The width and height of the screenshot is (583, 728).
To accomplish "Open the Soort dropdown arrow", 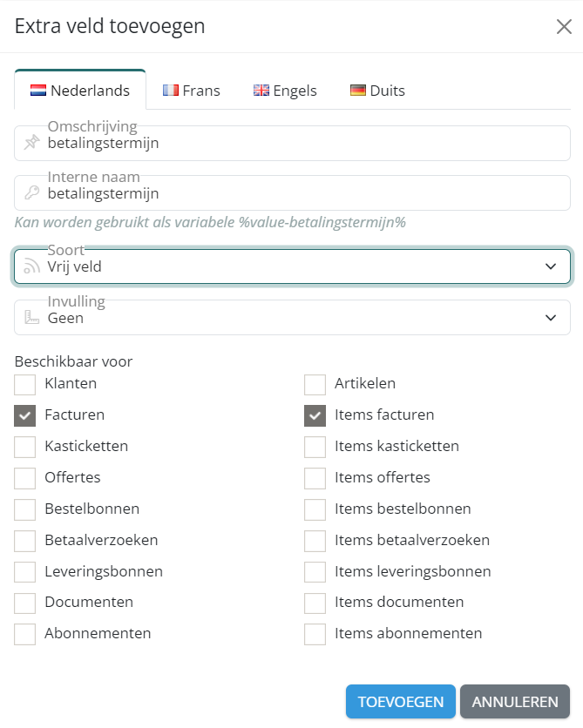I will [x=551, y=266].
